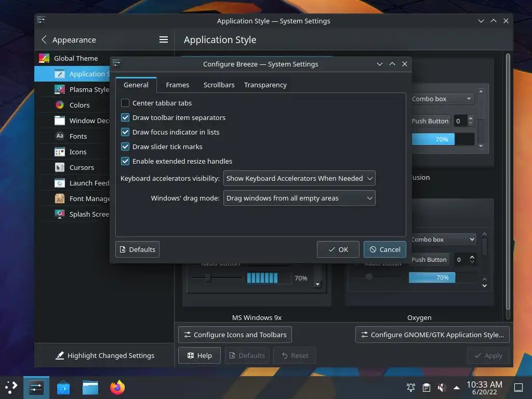Viewport: 532px width, 399px height.
Task: Click the Window Decorations icon
Action: click(60, 121)
